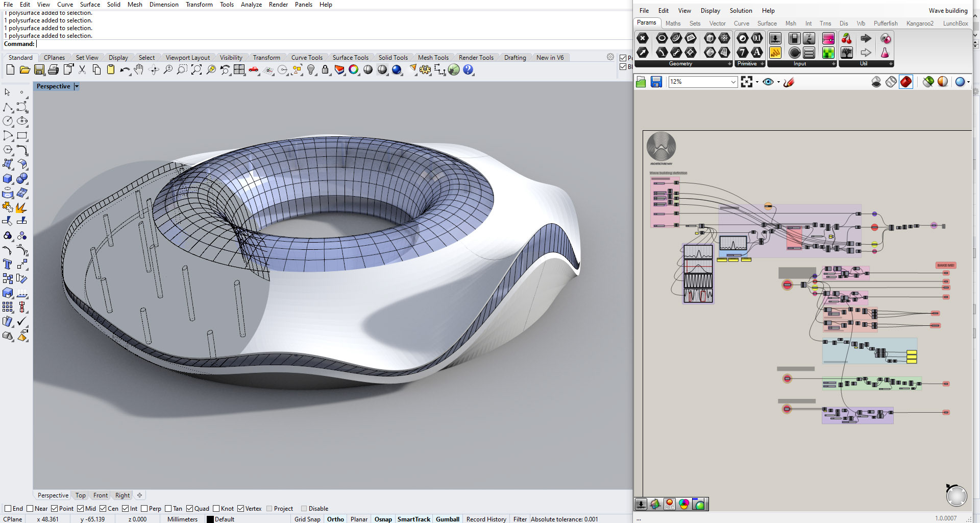Image resolution: width=980 pixels, height=523 pixels.
Task: Switch to the Kangaroo2 tab
Action: click(x=920, y=23)
